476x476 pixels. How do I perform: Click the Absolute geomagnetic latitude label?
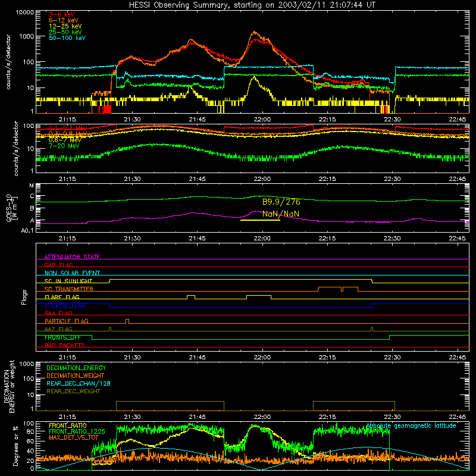(x=411, y=425)
